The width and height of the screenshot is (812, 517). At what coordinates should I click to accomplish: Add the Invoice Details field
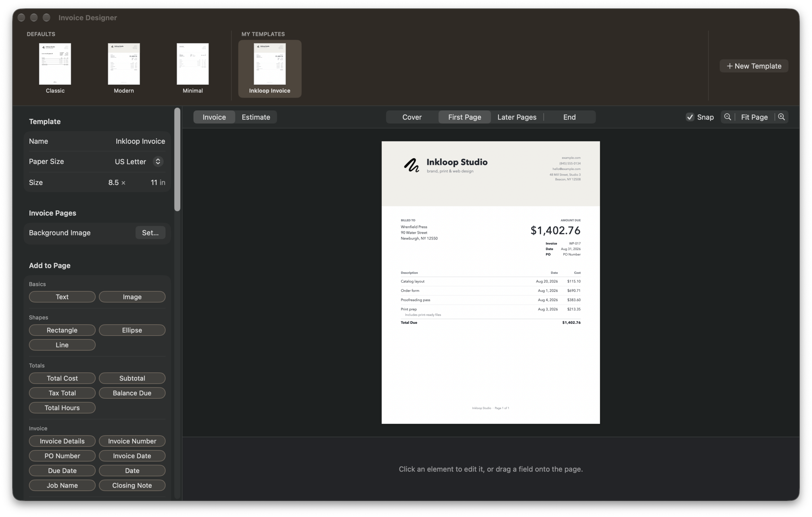(62, 442)
